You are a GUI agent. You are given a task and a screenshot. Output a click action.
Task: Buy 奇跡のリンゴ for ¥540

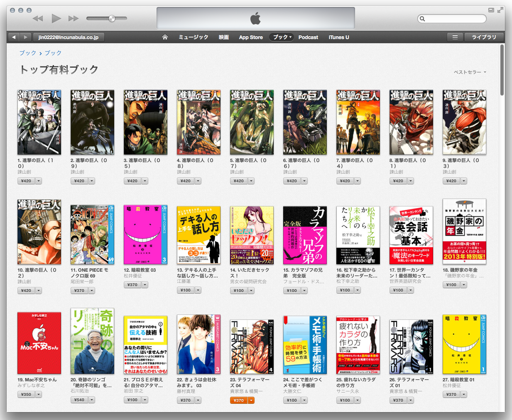[79, 400]
